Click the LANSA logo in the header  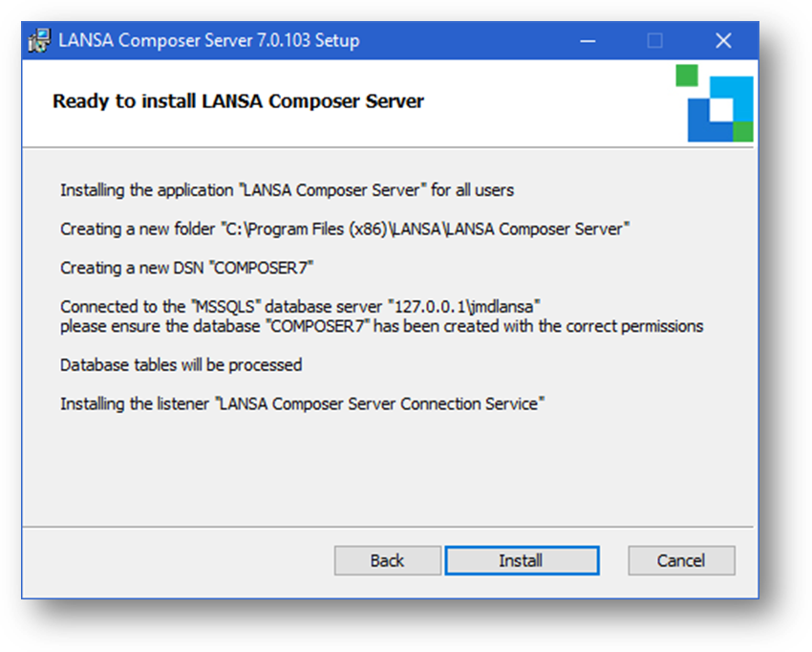(x=718, y=108)
